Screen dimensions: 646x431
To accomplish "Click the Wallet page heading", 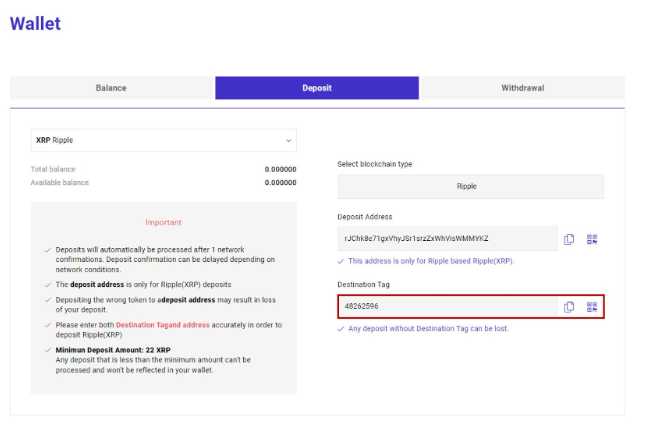I will [x=35, y=23].
